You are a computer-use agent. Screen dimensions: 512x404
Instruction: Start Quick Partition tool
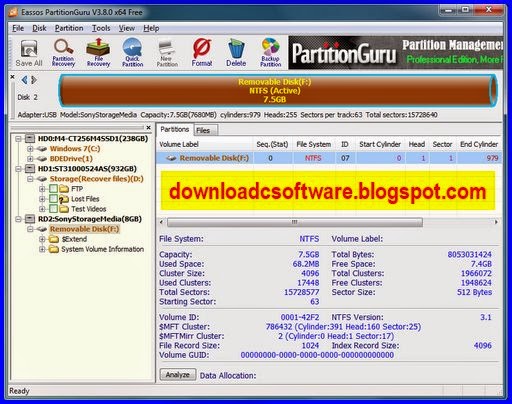[x=132, y=53]
